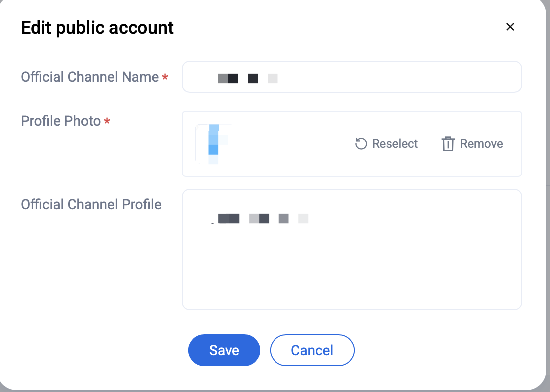Click the Official Channel Name label
The width and height of the screenshot is (550, 392).
click(x=90, y=77)
